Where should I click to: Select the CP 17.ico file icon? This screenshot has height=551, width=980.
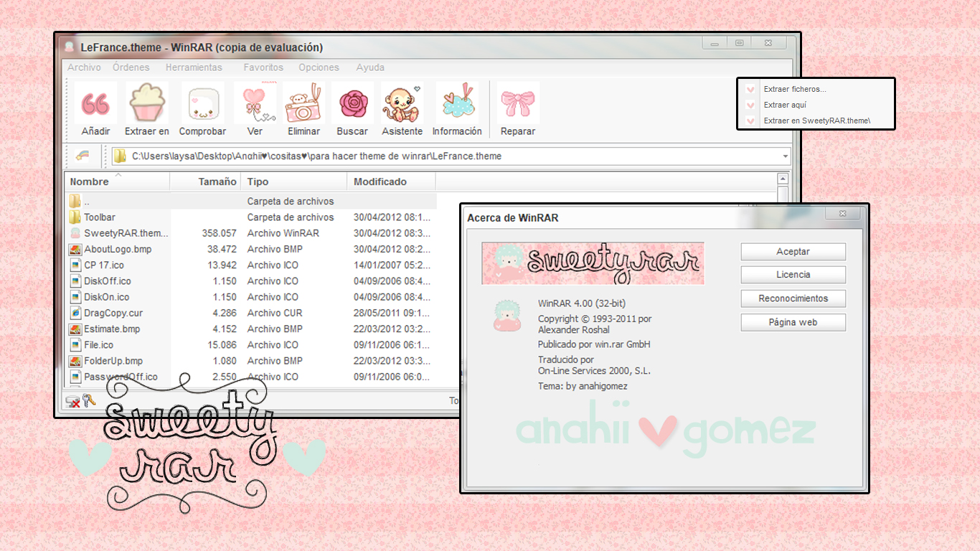tap(75, 265)
